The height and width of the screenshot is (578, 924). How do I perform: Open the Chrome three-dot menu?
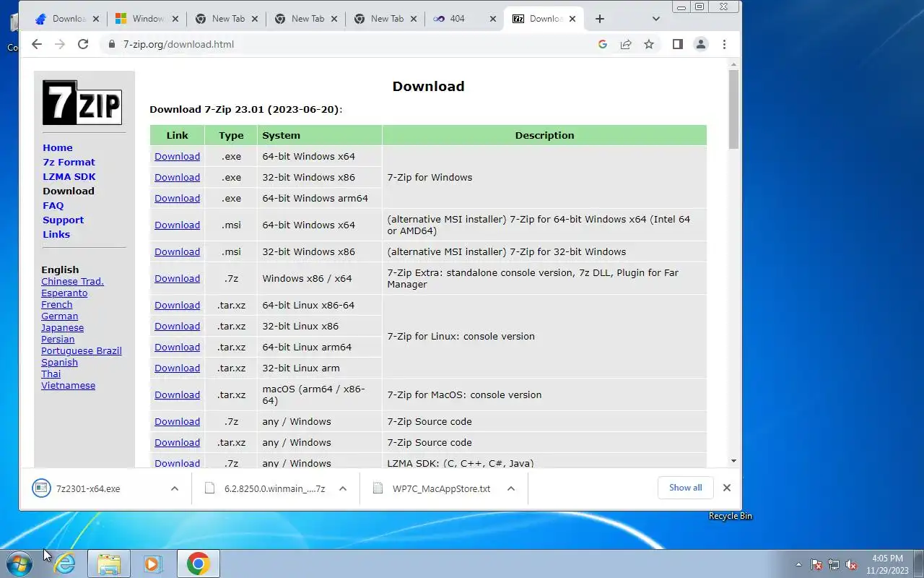pyautogui.click(x=724, y=44)
